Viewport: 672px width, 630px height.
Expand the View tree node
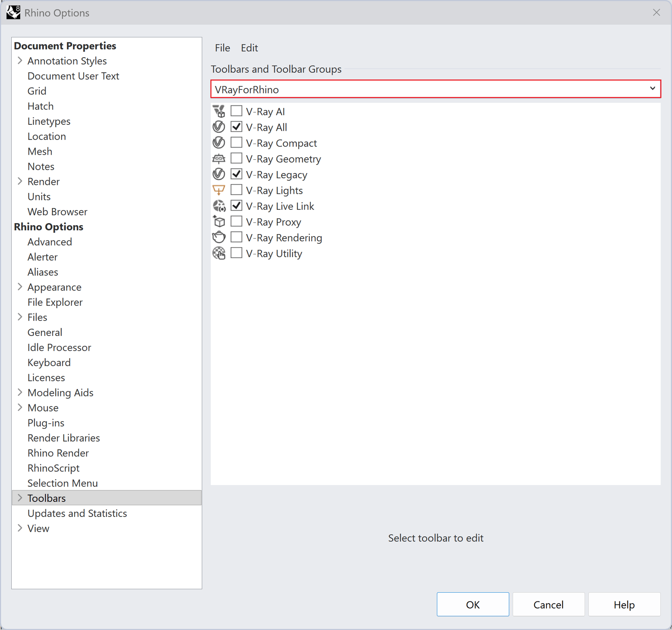(x=20, y=528)
